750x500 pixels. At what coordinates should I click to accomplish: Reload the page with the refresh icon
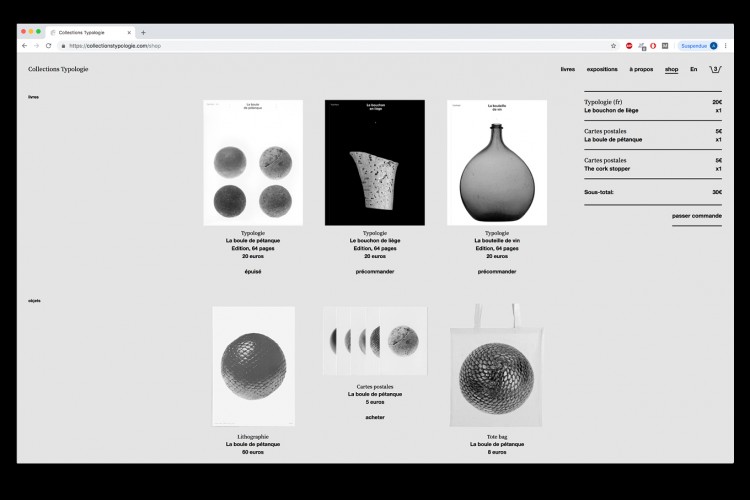pos(48,46)
